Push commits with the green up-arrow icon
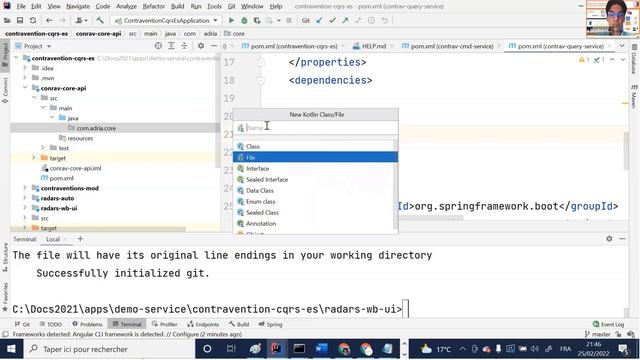Screen dimensions: 640x360 [x=345, y=20]
